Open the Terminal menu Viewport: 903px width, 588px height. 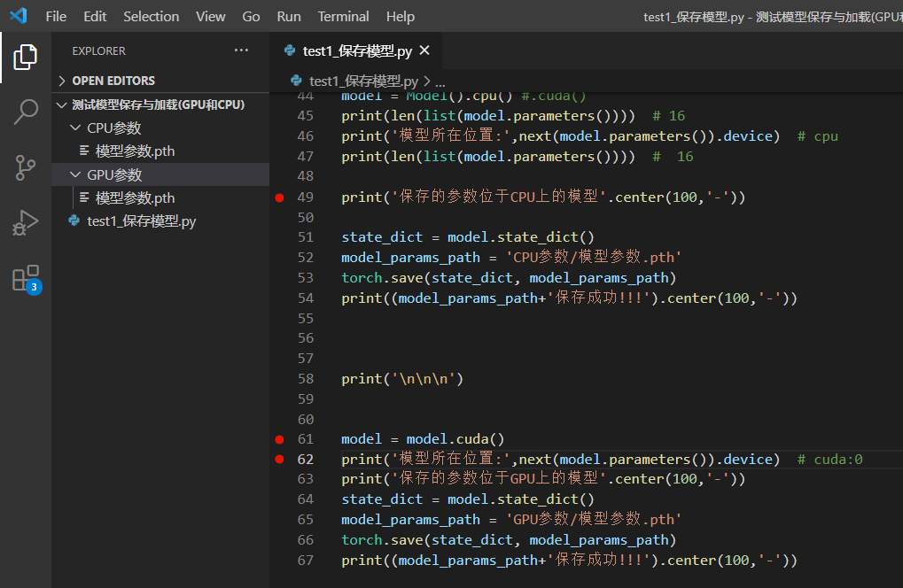[342, 16]
